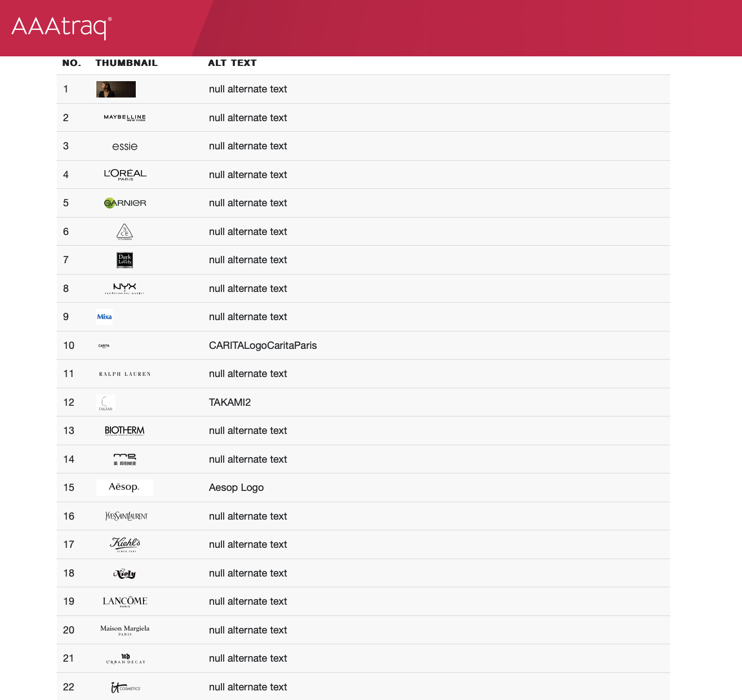Image resolution: width=742 pixels, height=700 pixels.
Task: Click the small Carita logo thumbnail
Action: coord(104,345)
